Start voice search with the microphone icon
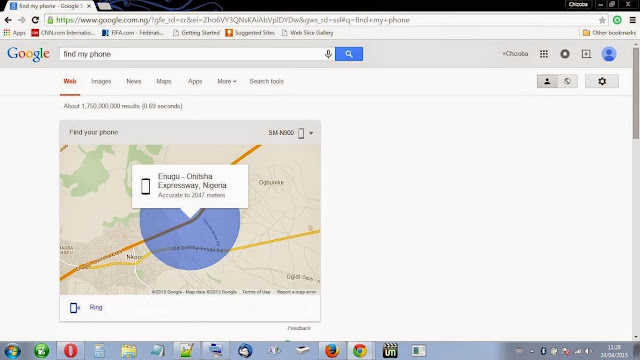Viewport: 640px width, 360px height. (x=328, y=54)
